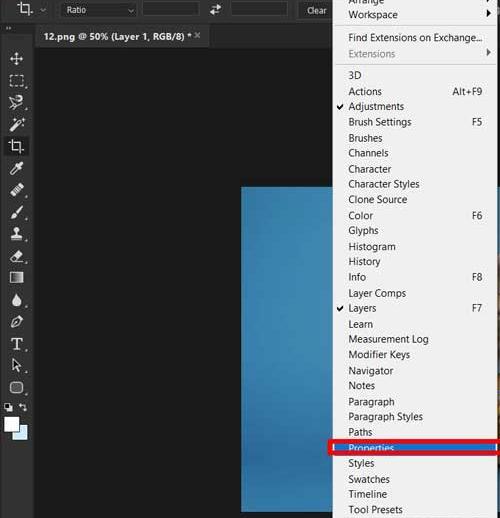Screen dimensions: 500x518
Task: Close the 12.png document tab
Action: point(197,35)
